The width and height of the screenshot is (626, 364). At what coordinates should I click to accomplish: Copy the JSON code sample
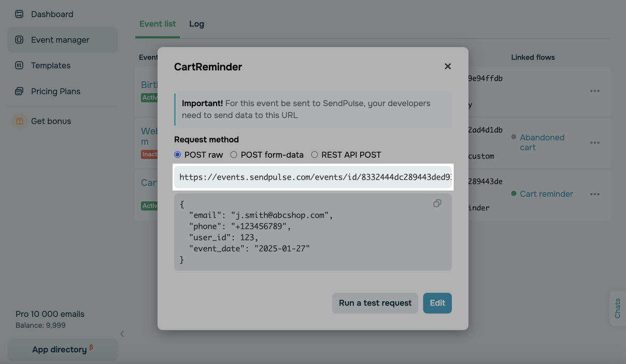click(x=437, y=203)
